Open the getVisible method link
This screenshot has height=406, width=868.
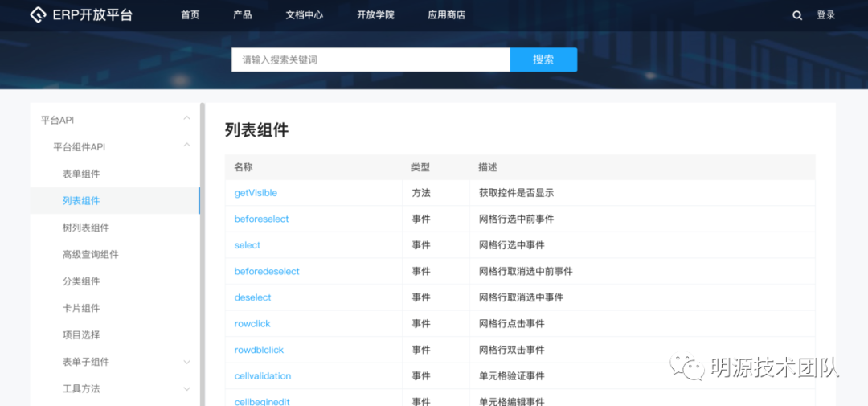click(x=256, y=193)
